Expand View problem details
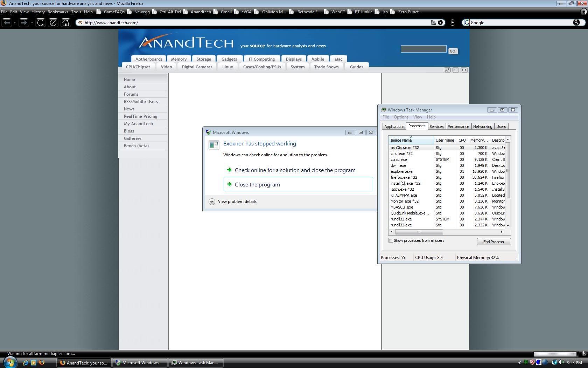The image size is (588, 368). tap(233, 202)
